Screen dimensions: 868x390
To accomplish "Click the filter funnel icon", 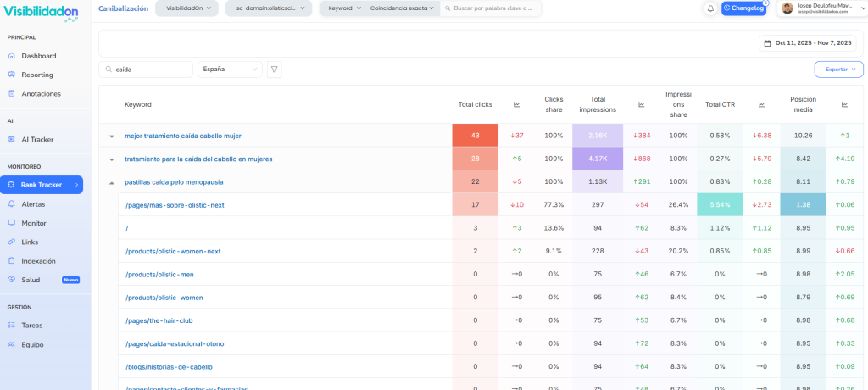I will pos(274,70).
